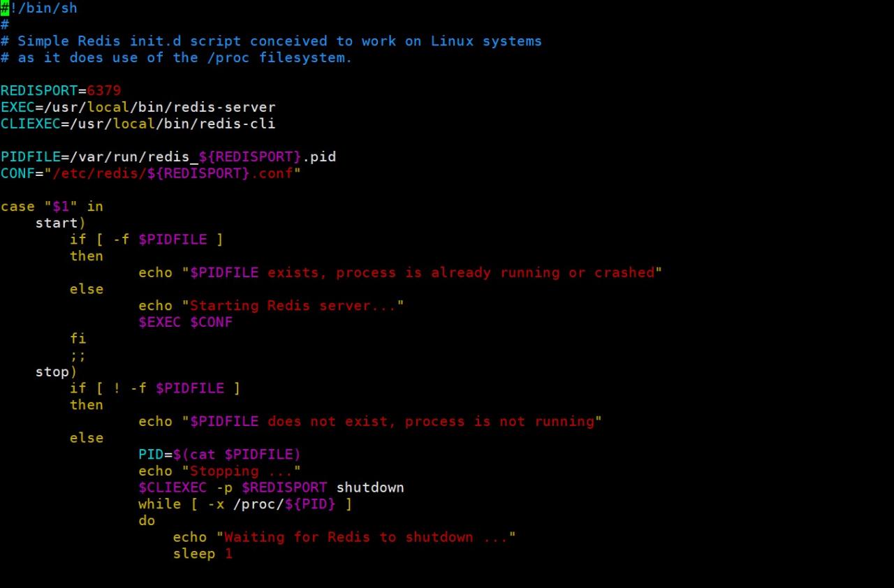Image resolution: width=894 pixels, height=588 pixels.
Task: Click the 'PIDFILE=/var/run/redis_' assignment line
Action: coord(168,157)
